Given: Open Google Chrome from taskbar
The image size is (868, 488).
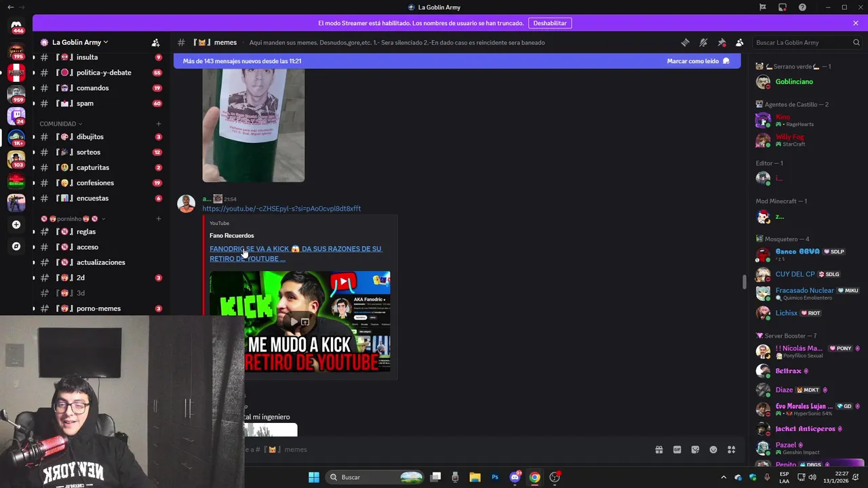Looking at the screenshot, I should point(535,477).
